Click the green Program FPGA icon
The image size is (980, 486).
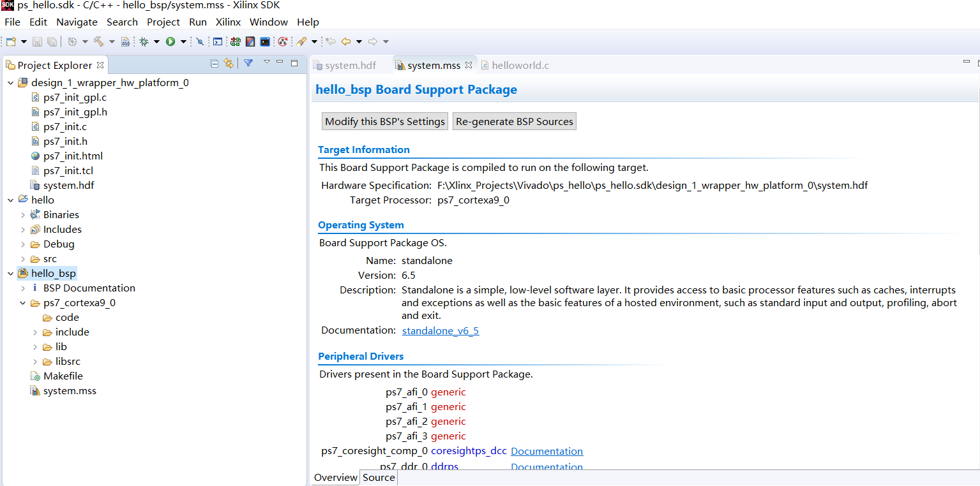(x=236, y=41)
